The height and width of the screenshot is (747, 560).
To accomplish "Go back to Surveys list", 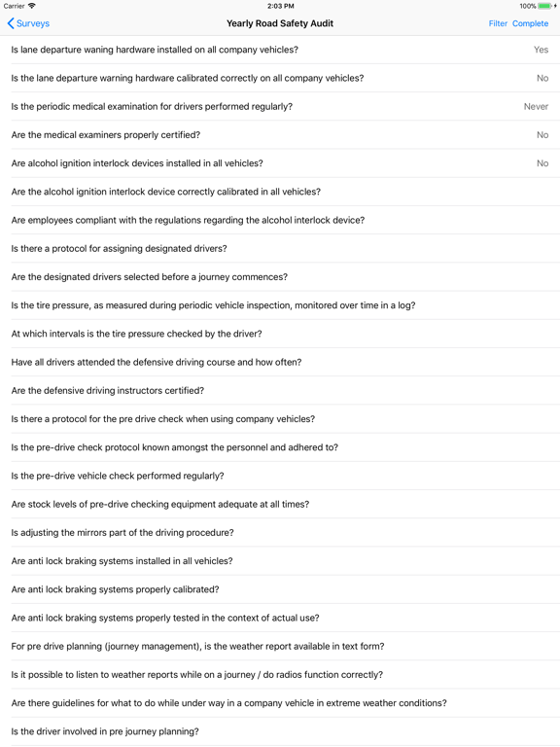I will [28, 23].
